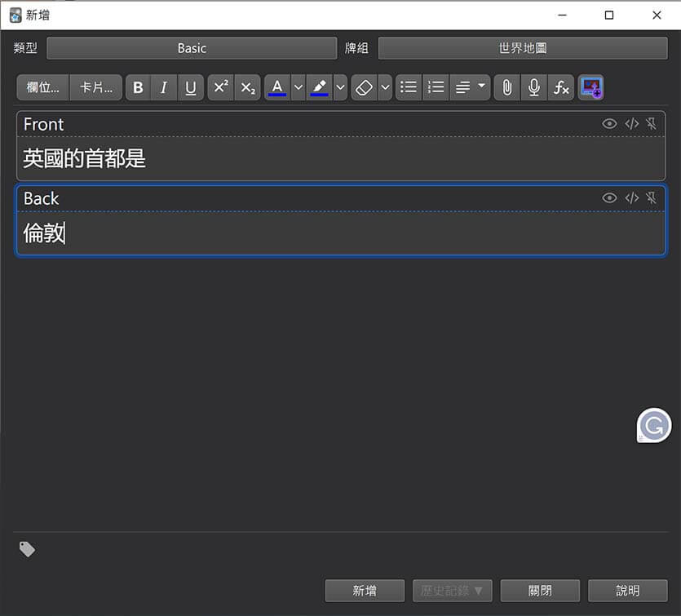Toggle sticky pin on Front field
The height and width of the screenshot is (616, 681).
(651, 124)
